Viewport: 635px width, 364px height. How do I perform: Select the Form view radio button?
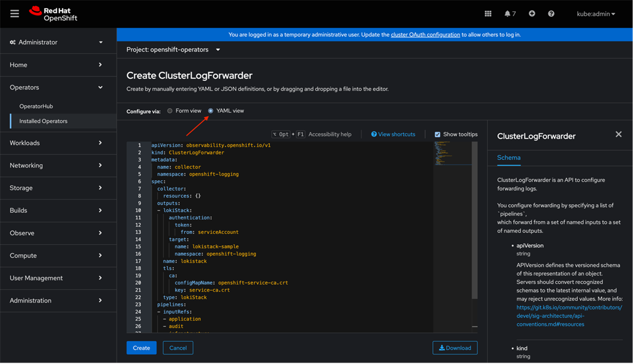point(170,111)
